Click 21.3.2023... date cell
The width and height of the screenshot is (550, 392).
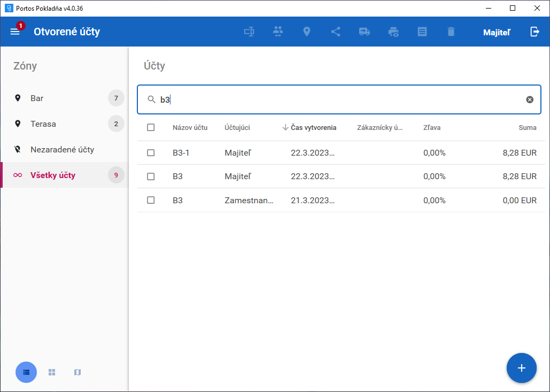[x=313, y=201]
